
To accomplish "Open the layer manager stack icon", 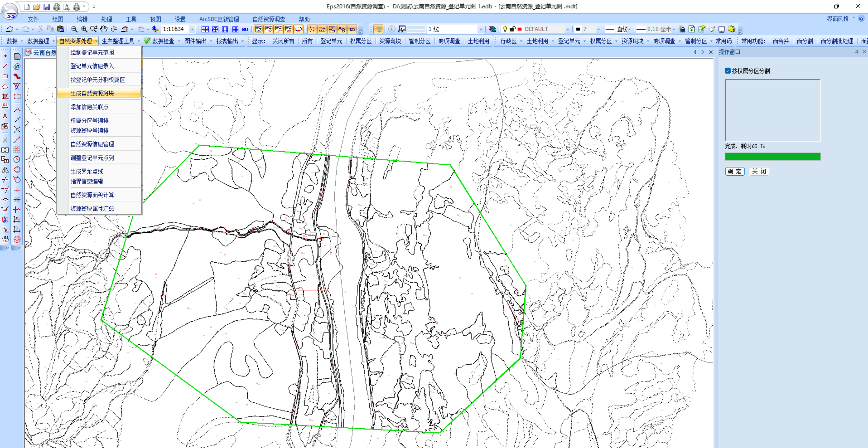I will 492,29.
